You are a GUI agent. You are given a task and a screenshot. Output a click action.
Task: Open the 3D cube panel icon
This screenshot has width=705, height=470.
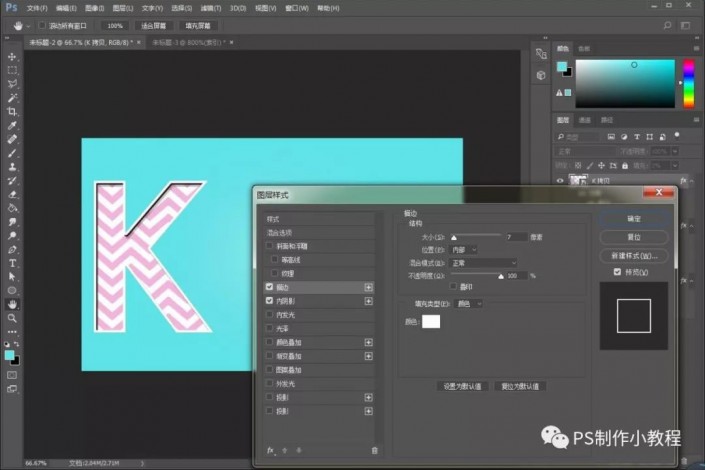pyautogui.click(x=541, y=75)
